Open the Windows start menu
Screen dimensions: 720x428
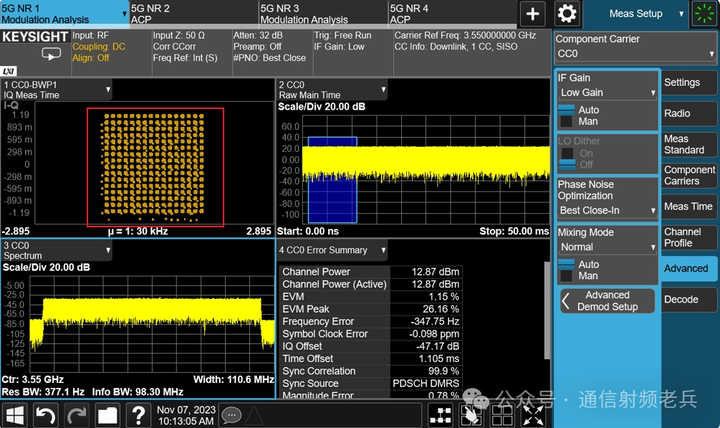tap(15, 414)
